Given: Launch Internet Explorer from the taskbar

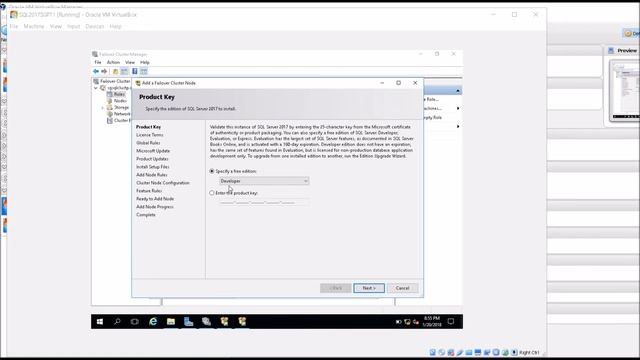Looking at the screenshot, I should pyautogui.click(x=153, y=322).
